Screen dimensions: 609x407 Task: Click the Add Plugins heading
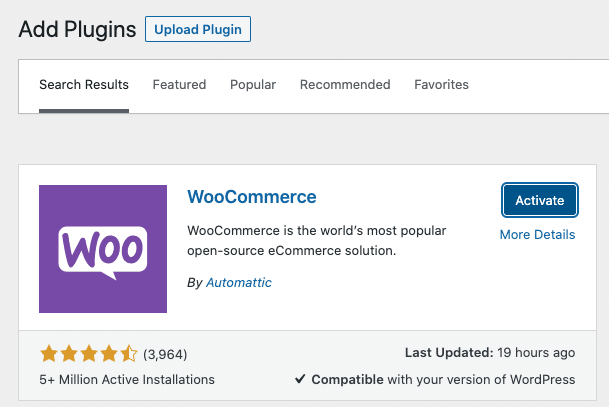77,30
